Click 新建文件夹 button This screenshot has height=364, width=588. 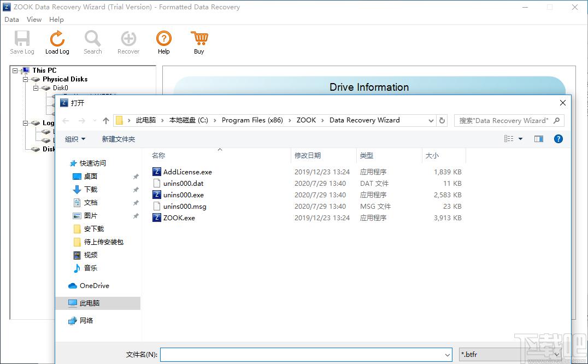pyautogui.click(x=119, y=139)
